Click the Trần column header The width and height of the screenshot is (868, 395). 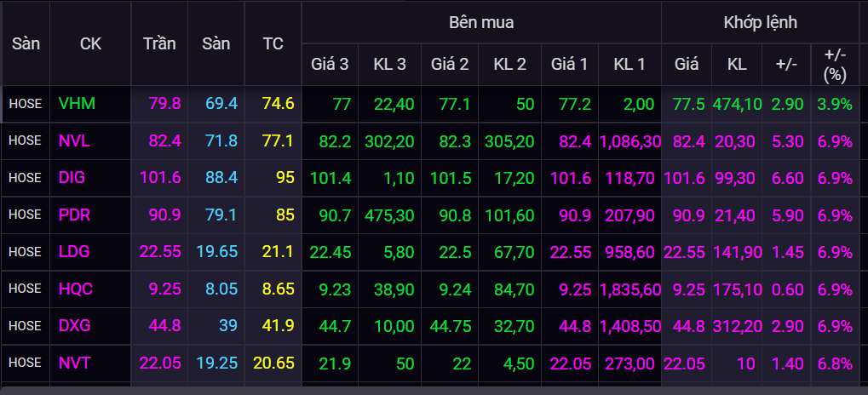(x=159, y=43)
